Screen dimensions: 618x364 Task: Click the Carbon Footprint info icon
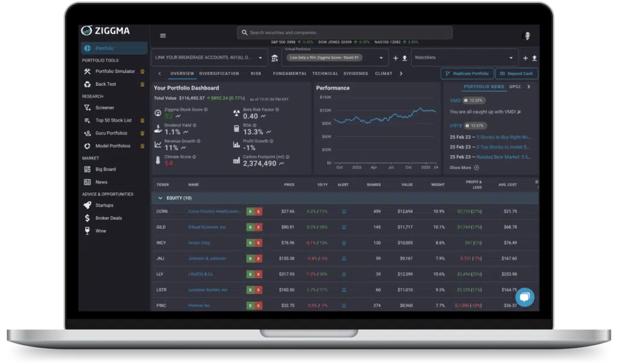[x=287, y=157]
